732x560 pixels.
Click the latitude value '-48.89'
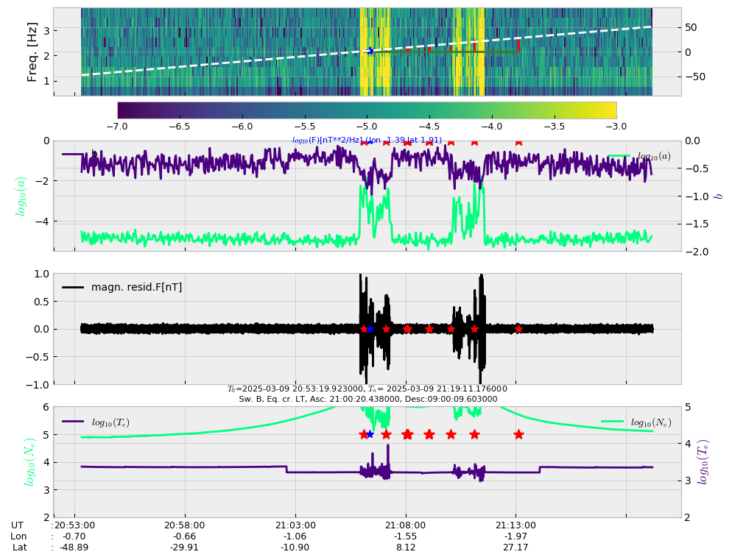[74, 547]
